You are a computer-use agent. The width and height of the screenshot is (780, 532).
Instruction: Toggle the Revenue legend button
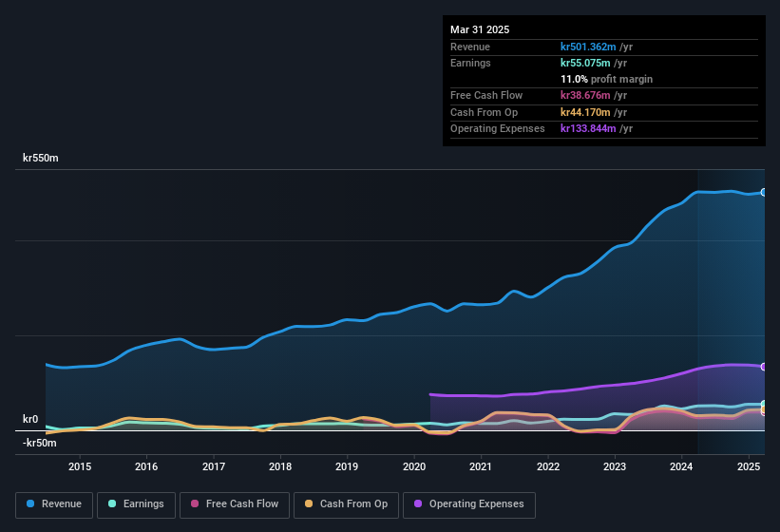click(54, 504)
